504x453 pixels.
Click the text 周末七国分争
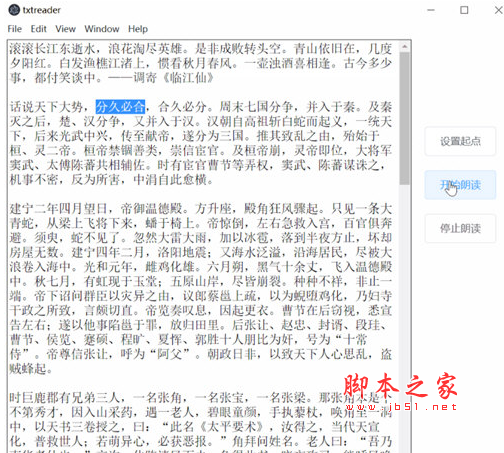click(x=256, y=107)
